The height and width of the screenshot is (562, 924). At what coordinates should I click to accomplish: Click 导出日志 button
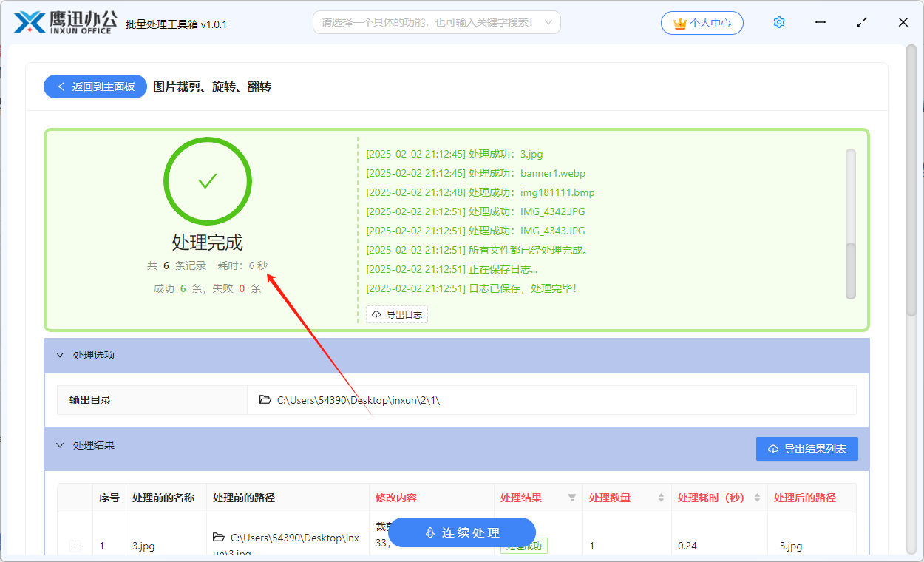397,314
